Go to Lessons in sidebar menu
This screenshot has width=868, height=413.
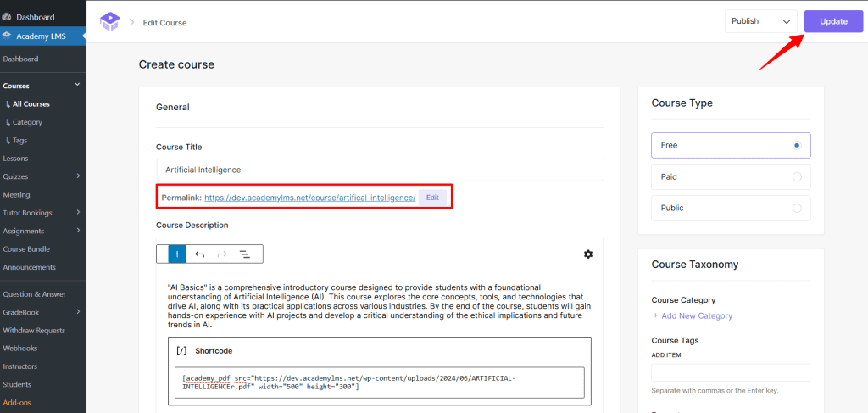(x=15, y=159)
